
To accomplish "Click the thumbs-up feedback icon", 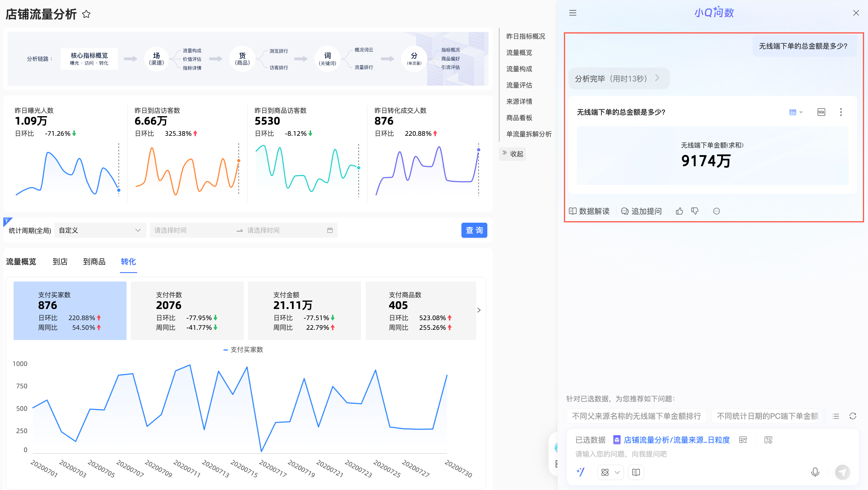I will [679, 211].
